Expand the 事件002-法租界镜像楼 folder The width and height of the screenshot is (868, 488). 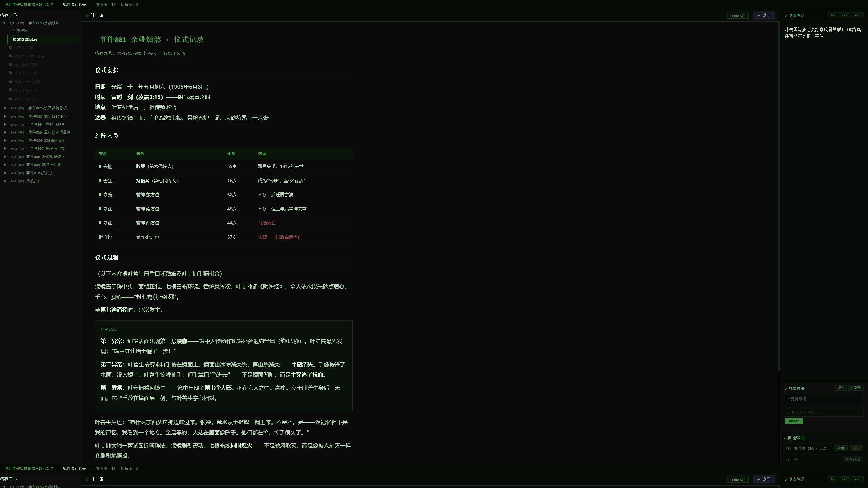click(5, 108)
